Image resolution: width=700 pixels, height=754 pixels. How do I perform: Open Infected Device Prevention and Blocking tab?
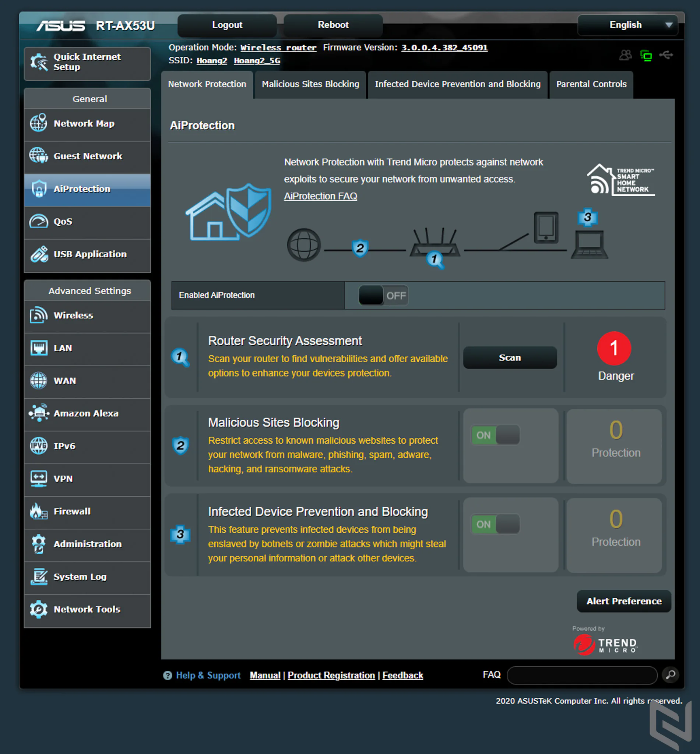[x=458, y=84]
